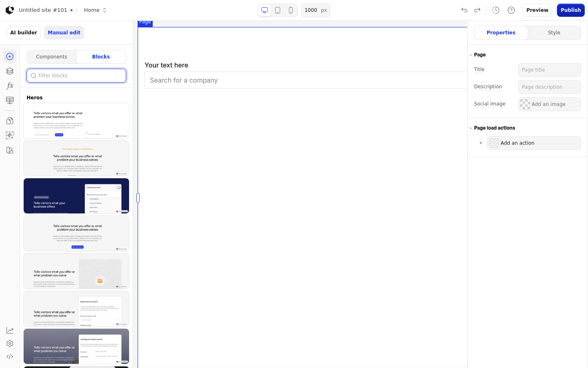Click the Add an action striped swatch
This screenshot has width=588, height=368.
tap(494, 143)
